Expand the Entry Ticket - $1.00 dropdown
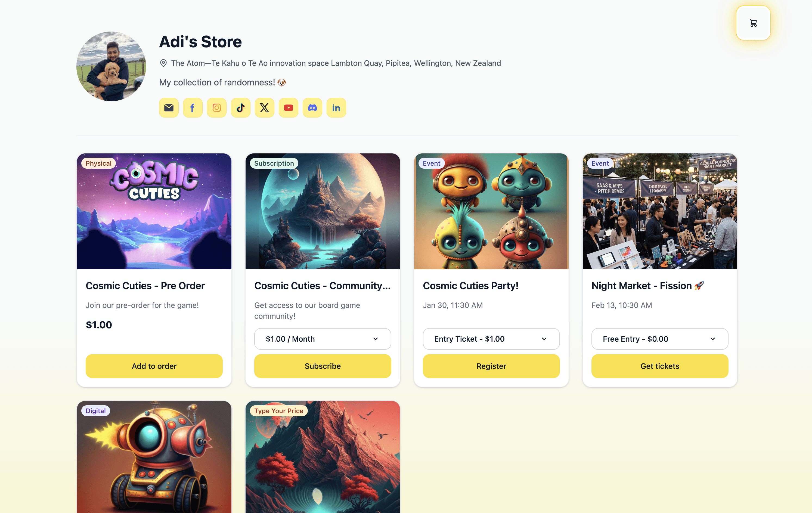Screen dimensions: 812x513 (491, 339)
